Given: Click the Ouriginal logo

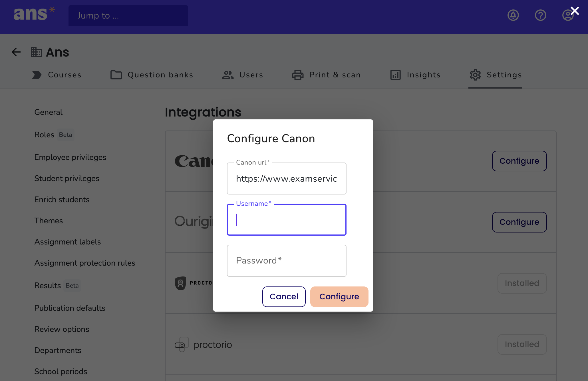Looking at the screenshot, I should [194, 222].
